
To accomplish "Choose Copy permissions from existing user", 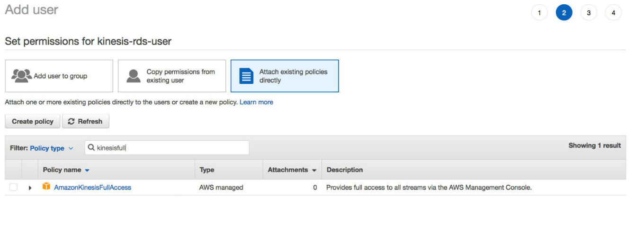I will (172, 76).
